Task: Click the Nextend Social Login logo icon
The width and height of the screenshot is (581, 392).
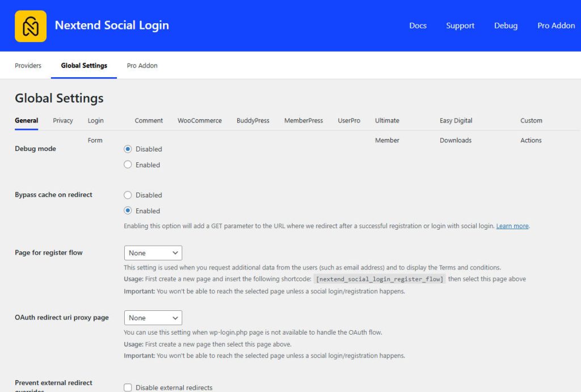Action: coord(31,26)
